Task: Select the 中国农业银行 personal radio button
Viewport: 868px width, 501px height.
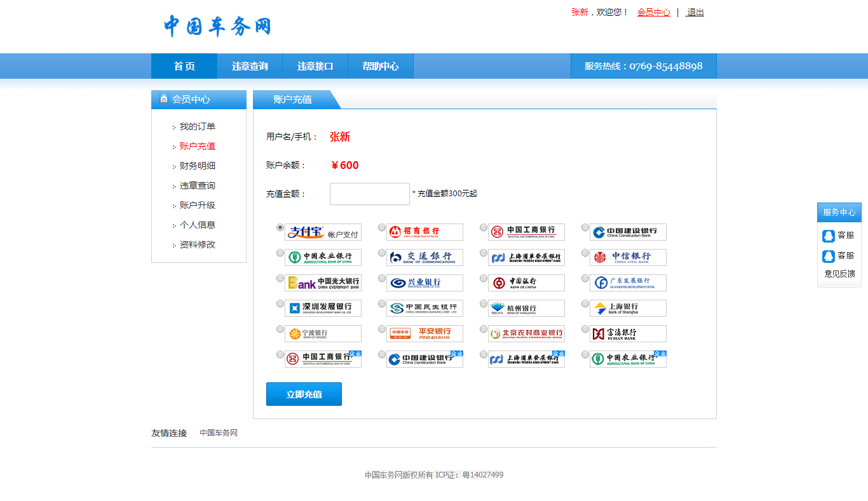Action: 280,253
